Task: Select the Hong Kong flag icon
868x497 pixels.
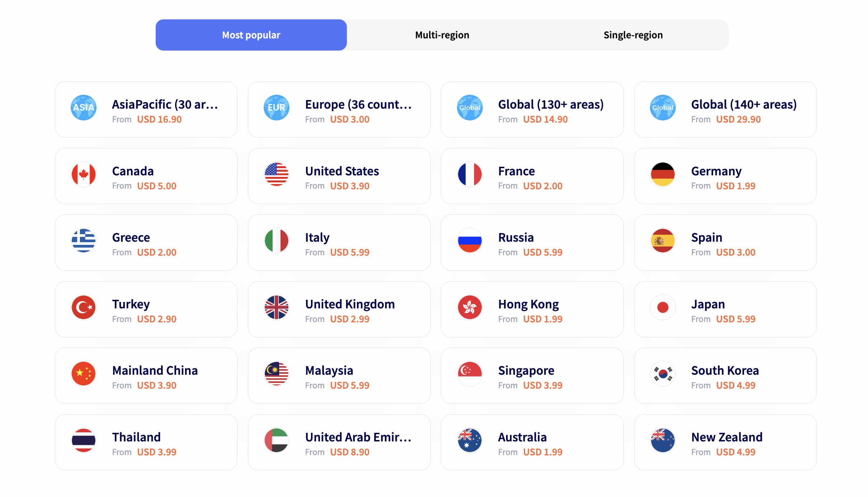Action: click(x=470, y=307)
